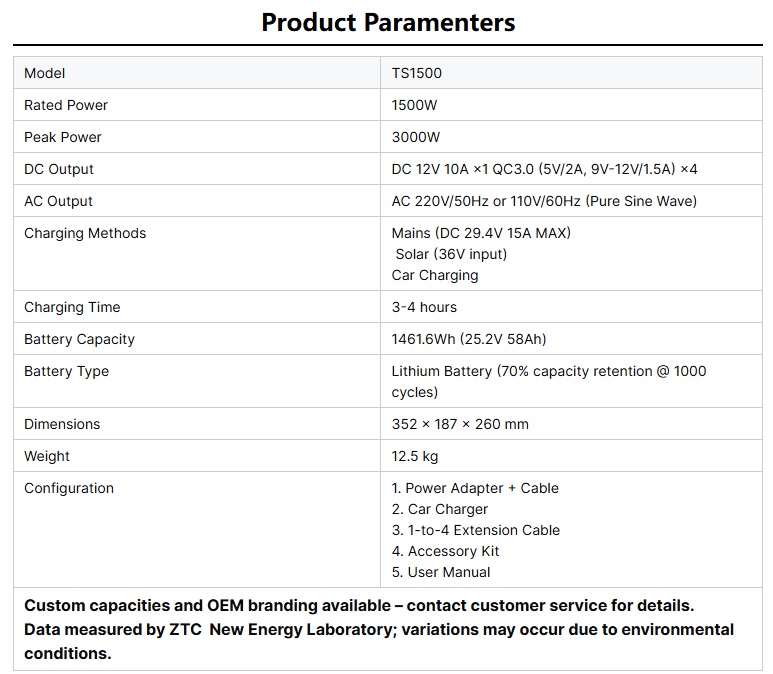773x674 pixels.
Task: Click the Product Paramenters heading
Action: [x=388, y=22]
